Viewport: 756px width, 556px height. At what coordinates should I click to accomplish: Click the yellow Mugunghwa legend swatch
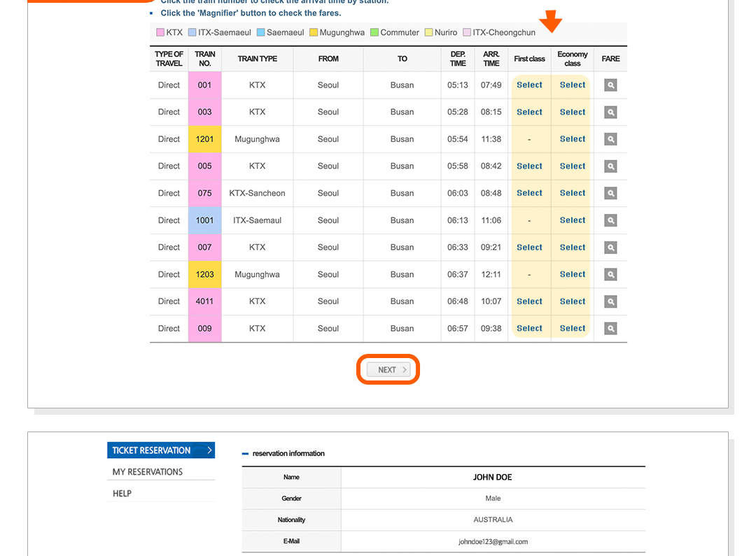[x=314, y=33]
